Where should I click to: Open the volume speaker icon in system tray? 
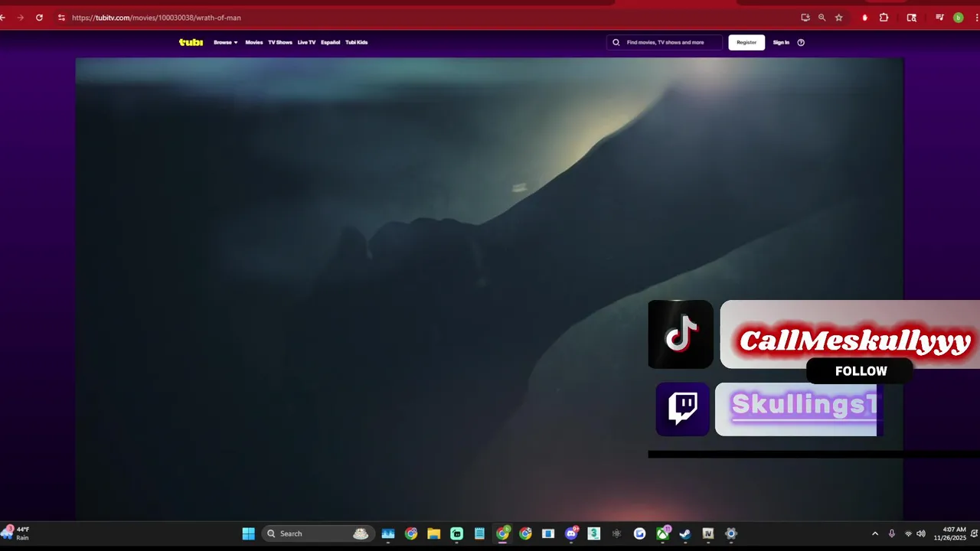click(921, 533)
